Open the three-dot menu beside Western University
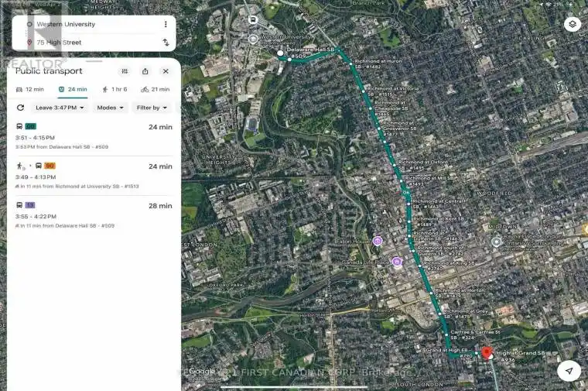This screenshot has height=391, width=588. (166, 24)
